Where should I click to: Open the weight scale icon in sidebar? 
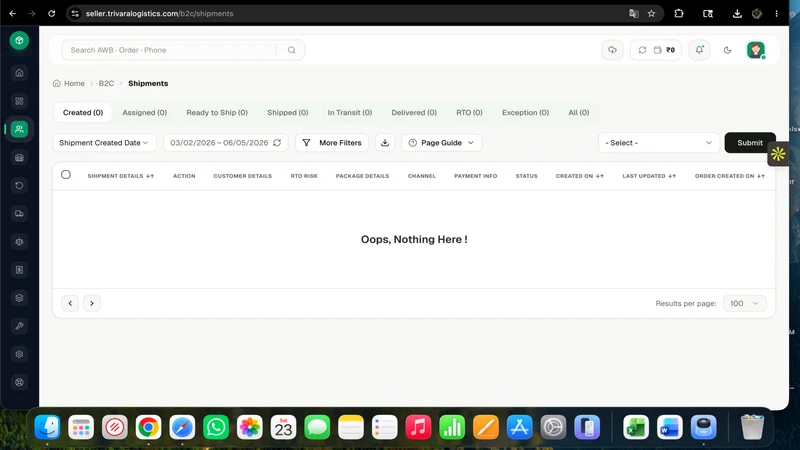[19, 242]
